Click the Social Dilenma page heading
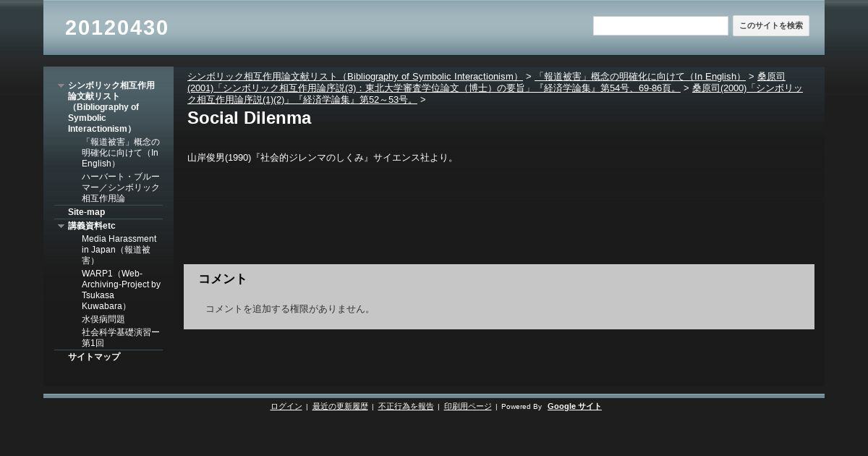This screenshot has width=868, height=456. coord(250,118)
